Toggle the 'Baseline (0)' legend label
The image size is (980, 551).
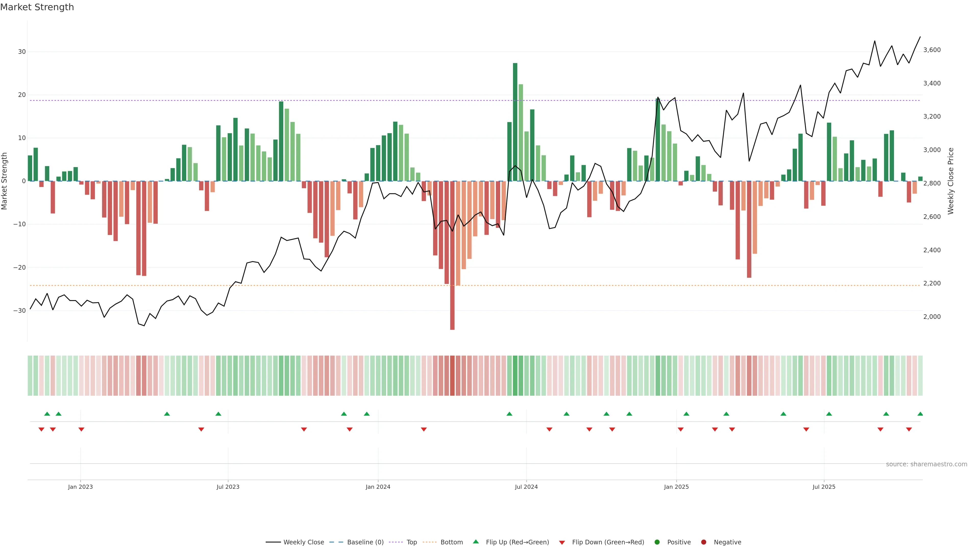[365, 542]
